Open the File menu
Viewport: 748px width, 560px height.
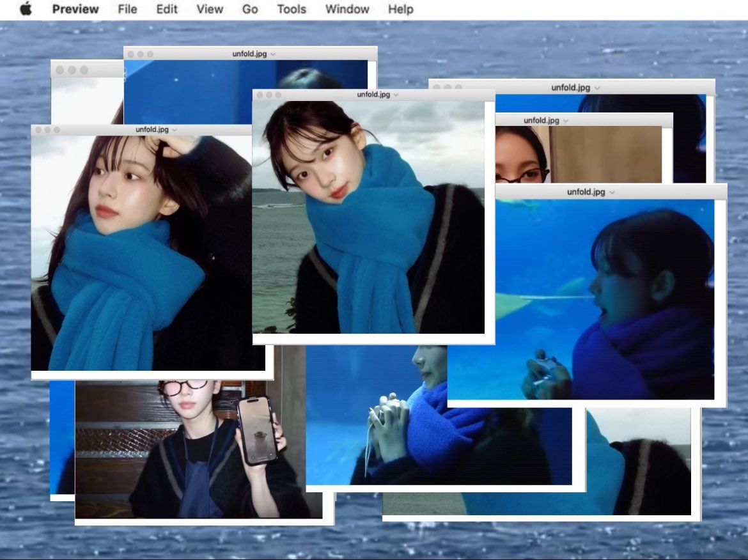[127, 9]
